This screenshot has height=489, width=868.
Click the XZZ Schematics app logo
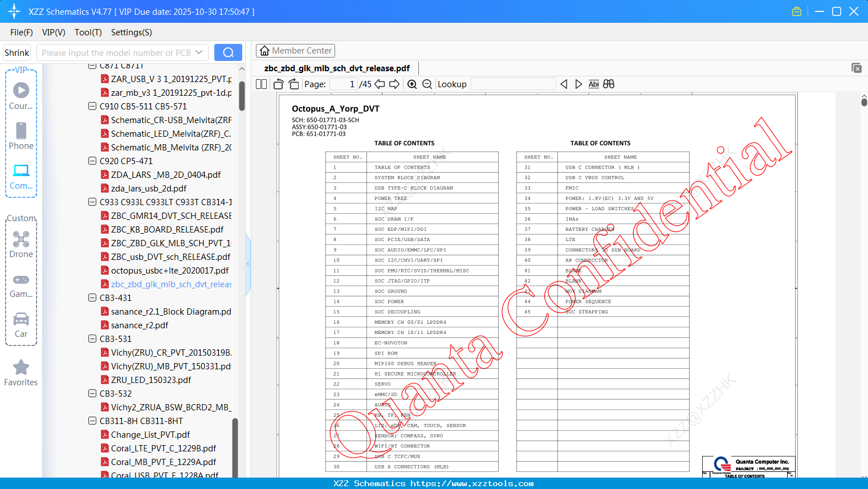pos(14,11)
